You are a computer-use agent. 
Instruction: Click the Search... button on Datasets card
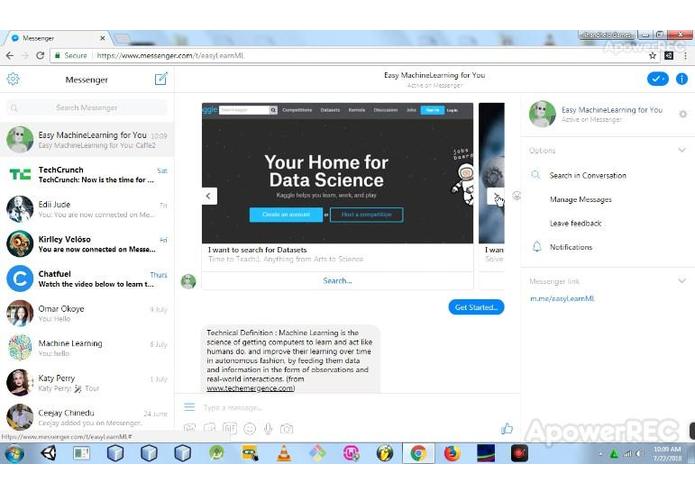tap(337, 280)
